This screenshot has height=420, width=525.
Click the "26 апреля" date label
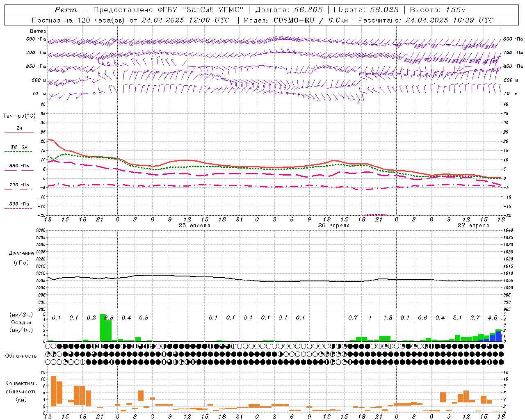[x=333, y=226]
